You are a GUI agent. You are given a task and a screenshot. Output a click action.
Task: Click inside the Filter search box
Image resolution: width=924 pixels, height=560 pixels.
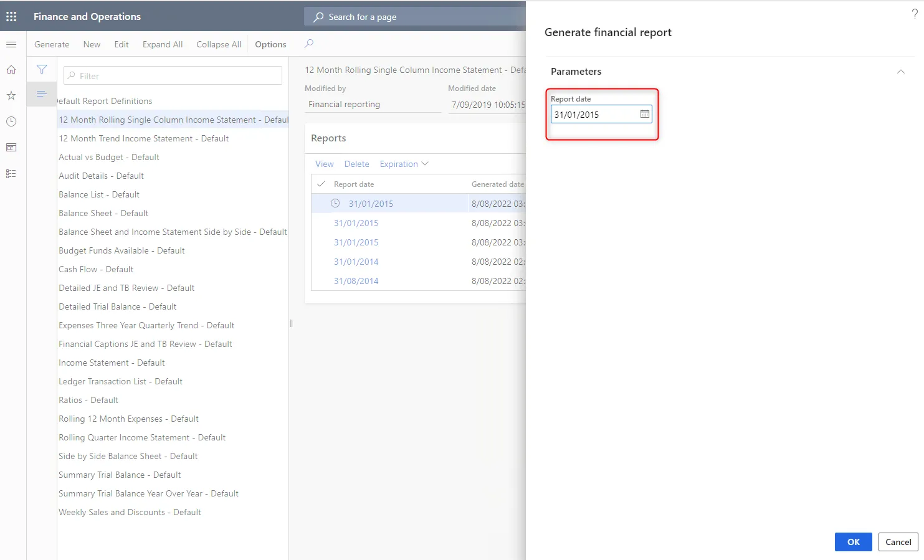[172, 75]
